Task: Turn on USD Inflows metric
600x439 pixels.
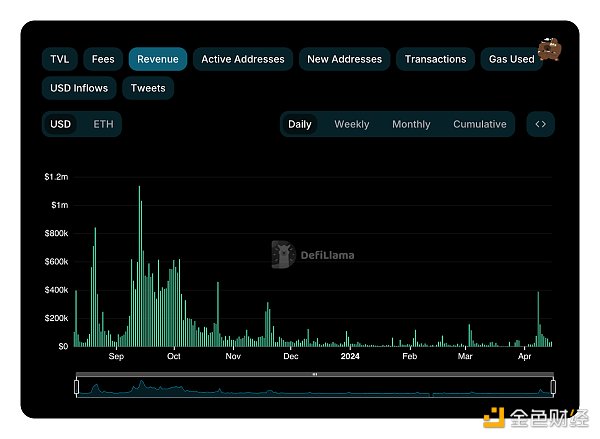Action: (x=79, y=88)
